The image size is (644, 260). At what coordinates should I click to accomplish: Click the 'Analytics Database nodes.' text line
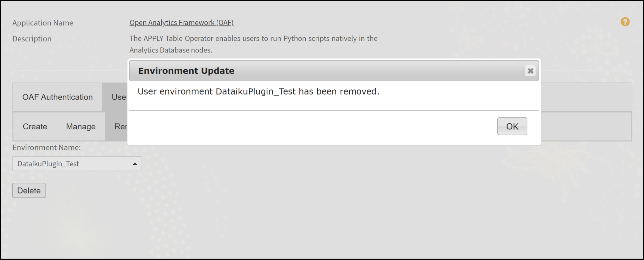[171, 50]
